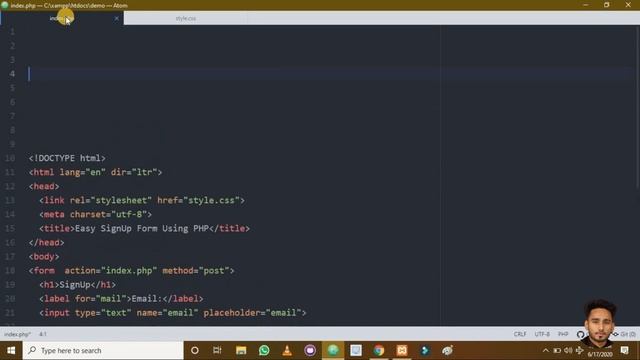
Task: Minimize the Atom window
Action: (586, 5)
